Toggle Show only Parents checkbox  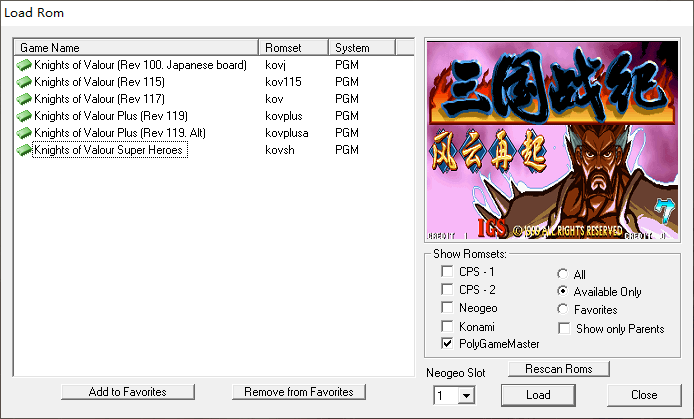[564, 328]
